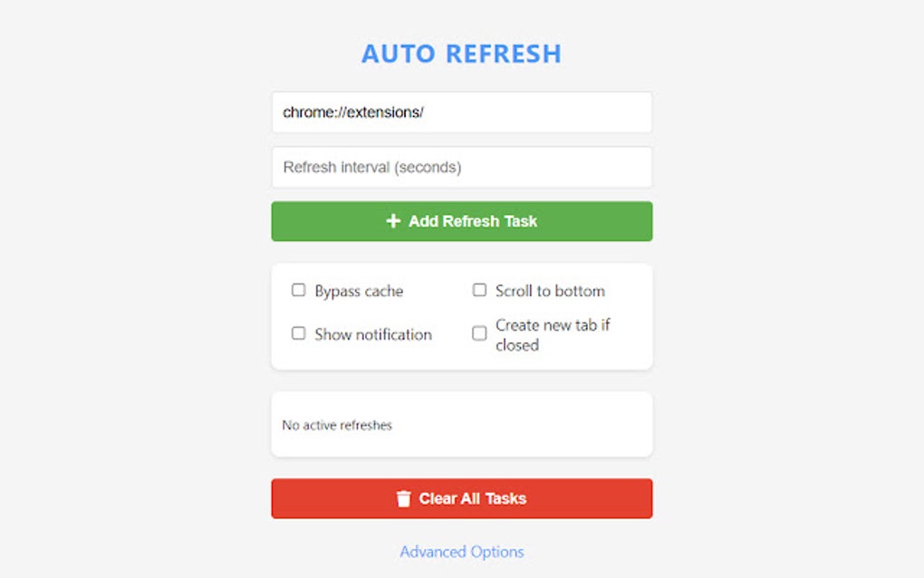This screenshot has width=924, height=578.
Task: Click the trash can icon
Action: (404, 498)
